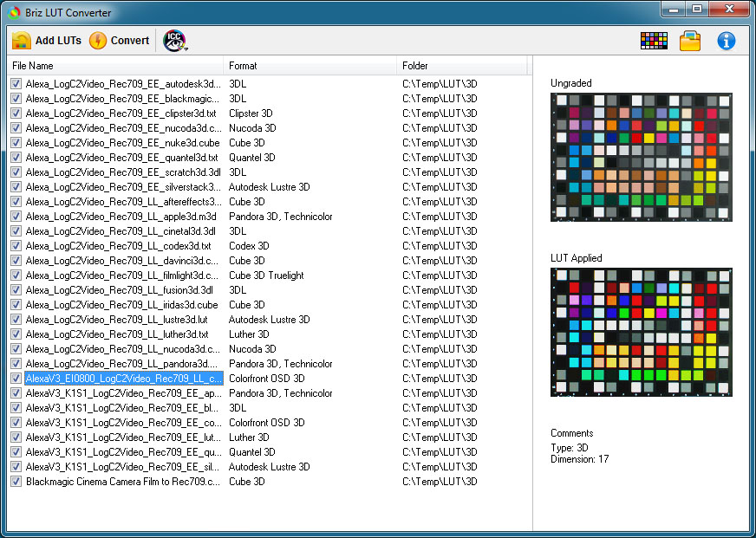Viewport: 756px width, 538px height.
Task: Minimize the Briz LUT Converter window
Action: (x=674, y=10)
